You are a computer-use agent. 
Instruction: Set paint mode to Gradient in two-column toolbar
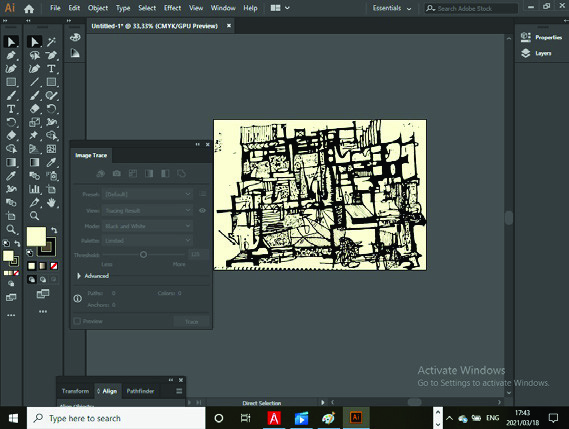tap(43, 266)
